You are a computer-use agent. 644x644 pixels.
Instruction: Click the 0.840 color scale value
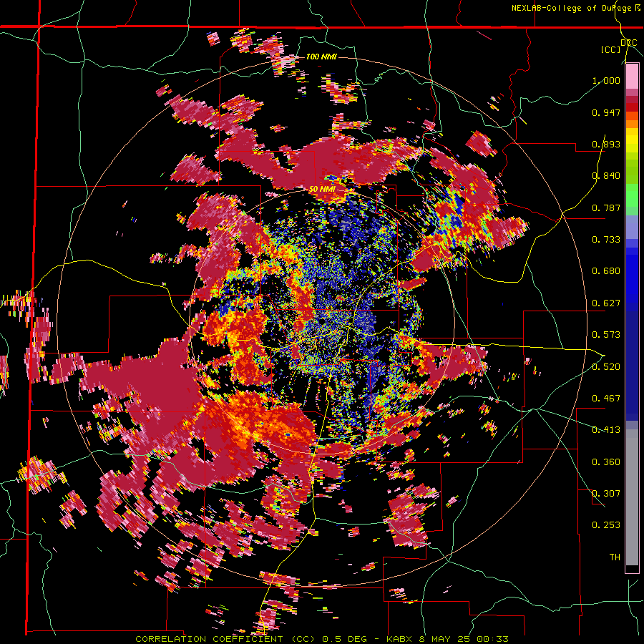(606, 176)
